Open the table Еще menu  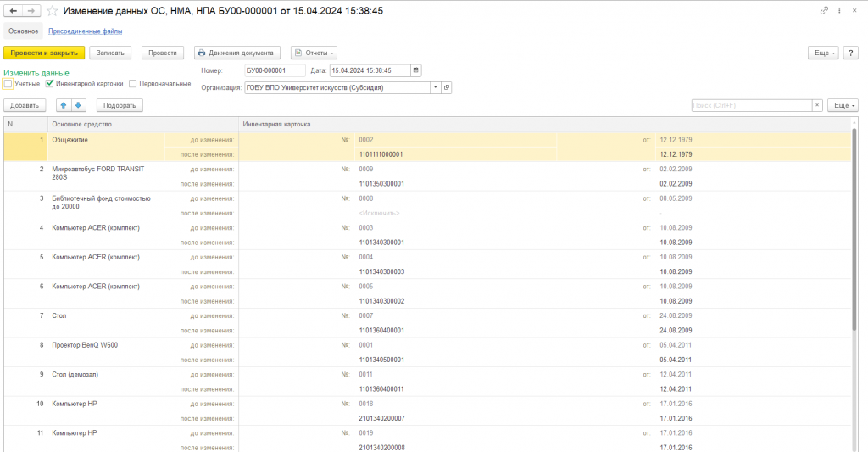[843, 105]
